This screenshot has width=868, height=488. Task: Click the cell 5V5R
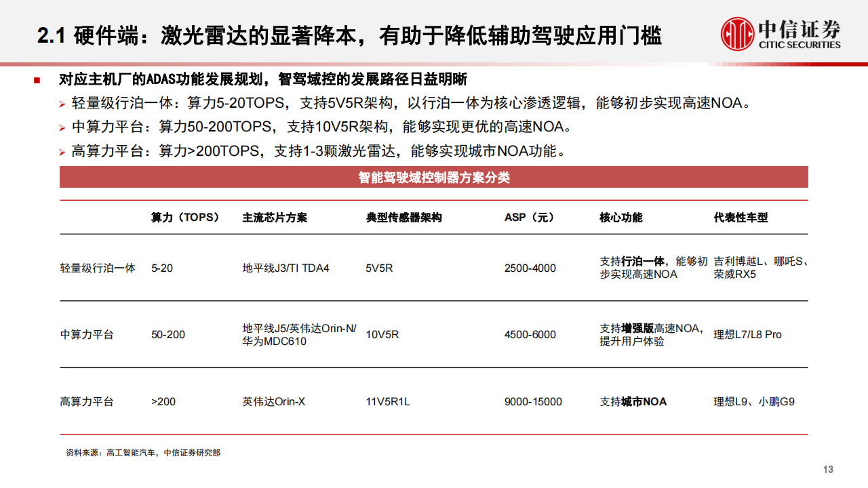380,268
